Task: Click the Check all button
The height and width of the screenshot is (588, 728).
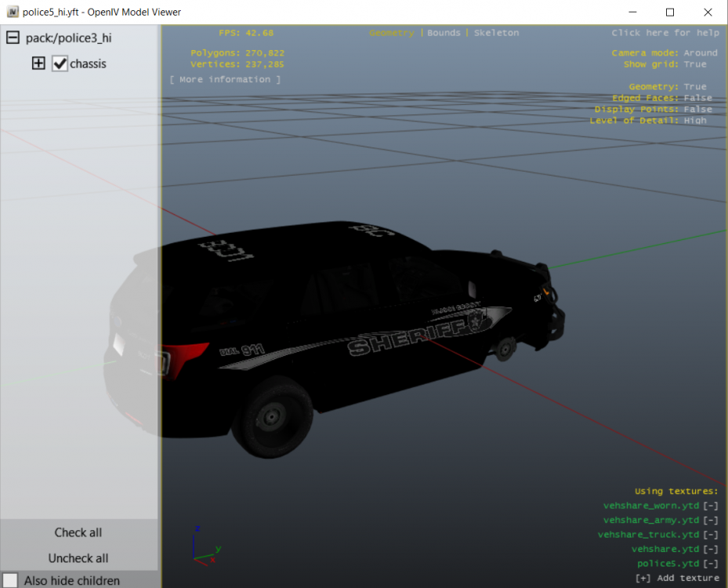Action: (78, 532)
